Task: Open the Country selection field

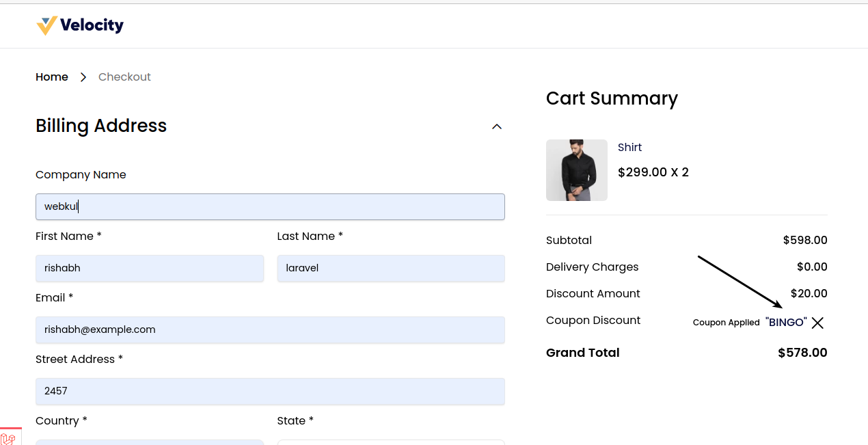Action: (x=150, y=443)
